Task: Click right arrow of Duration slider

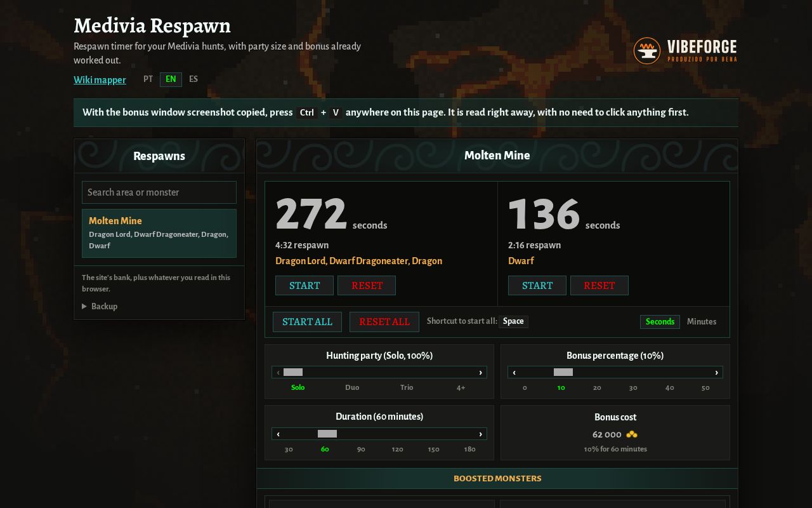Action: click(481, 434)
